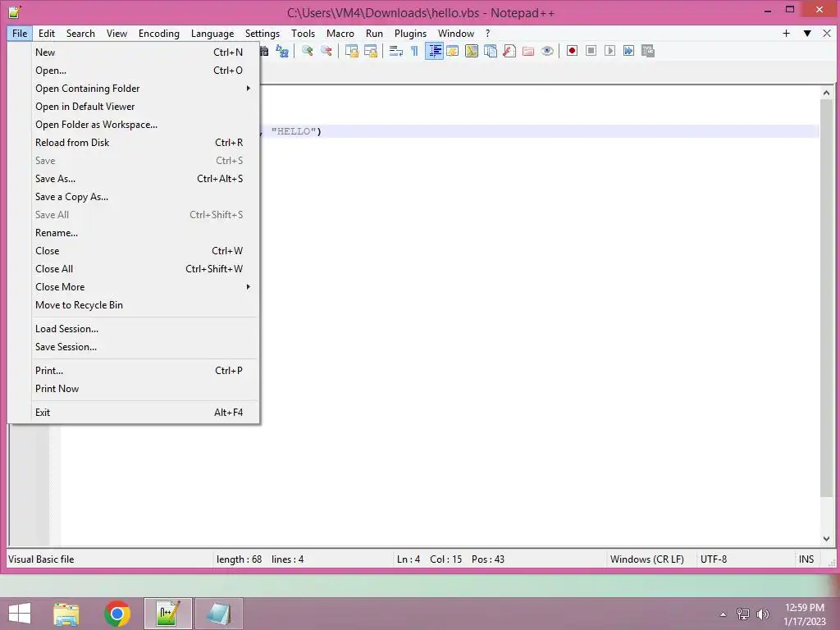Click the Zoom Out toolbar icon
840x630 pixels.
[x=326, y=51]
